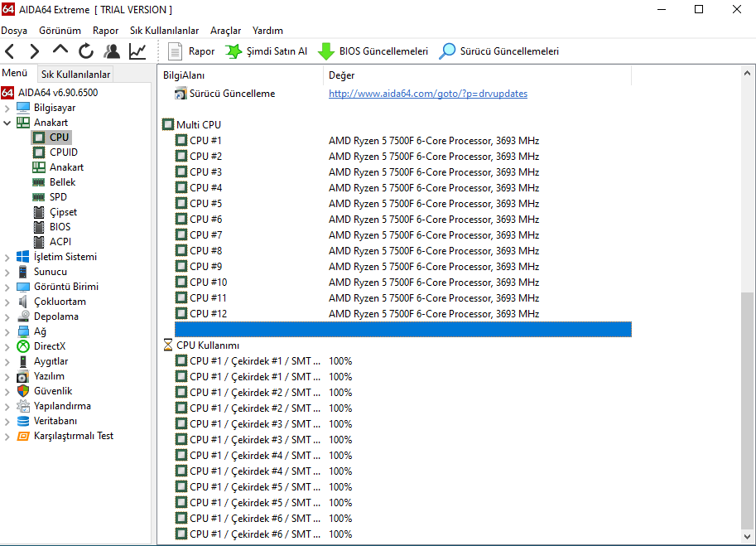
Task: Expand the Çokluortam tree node
Action: pos(7,302)
